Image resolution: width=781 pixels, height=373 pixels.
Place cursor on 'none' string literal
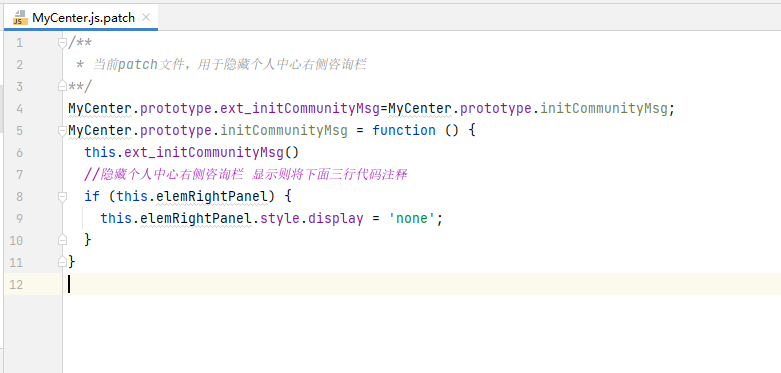pyautogui.click(x=411, y=218)
